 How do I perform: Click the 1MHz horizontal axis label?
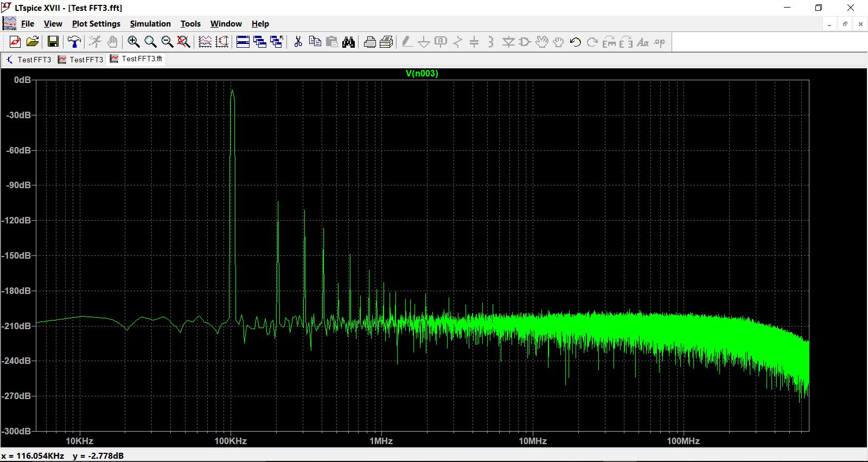pos(381,441)
